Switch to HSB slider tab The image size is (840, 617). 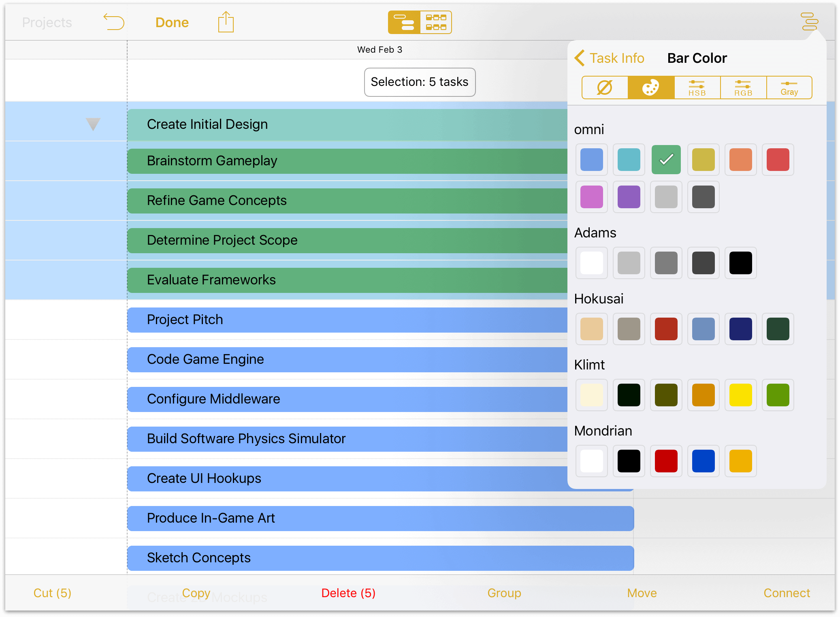click(x=697, y=88)
